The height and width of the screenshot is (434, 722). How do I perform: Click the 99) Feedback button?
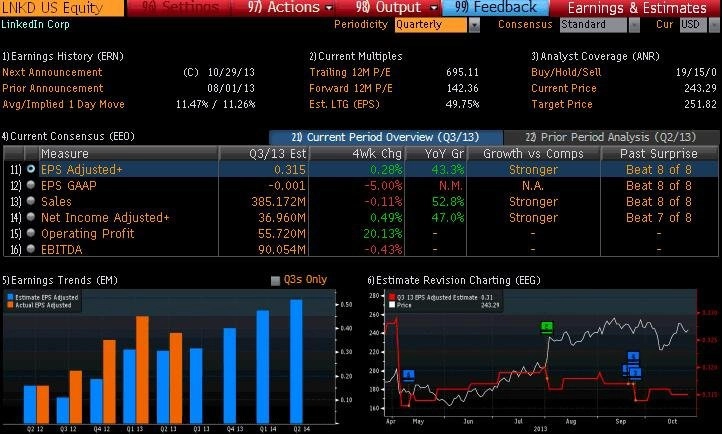coord(495,8)
